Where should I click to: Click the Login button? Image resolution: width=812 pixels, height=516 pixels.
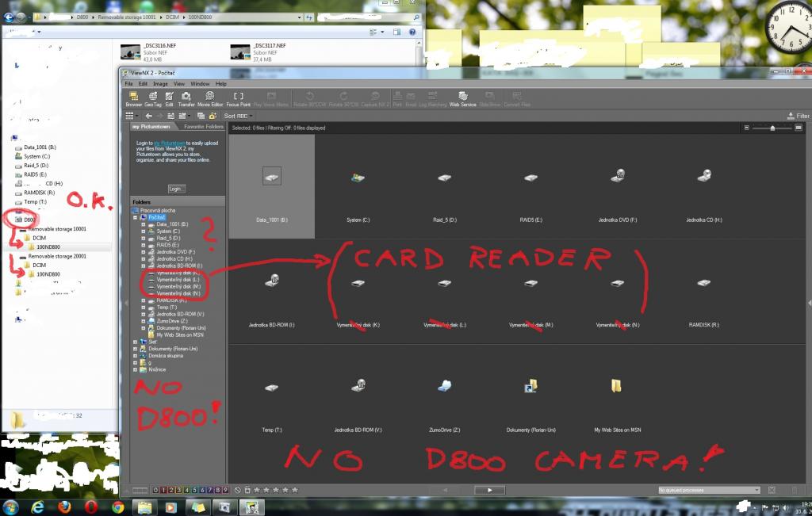176,189
